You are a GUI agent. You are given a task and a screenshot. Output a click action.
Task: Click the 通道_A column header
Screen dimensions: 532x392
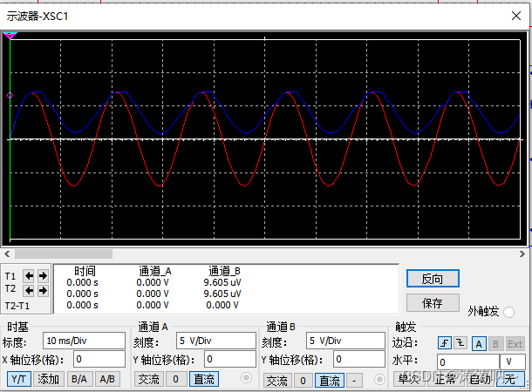point(155,271)
